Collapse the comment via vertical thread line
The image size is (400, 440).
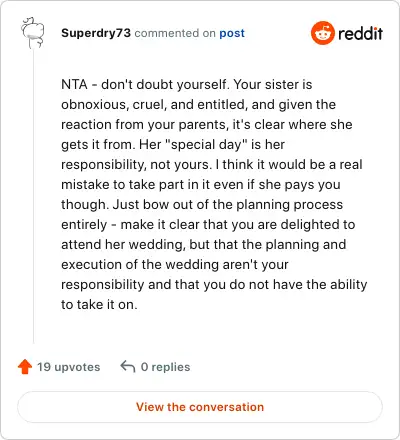(33, 197)
